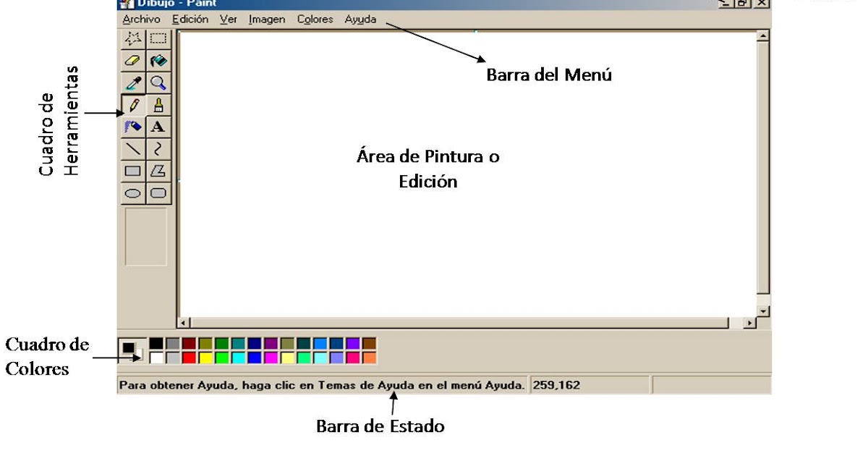
Task: Select the Text tool
Action: click(157, 126)
